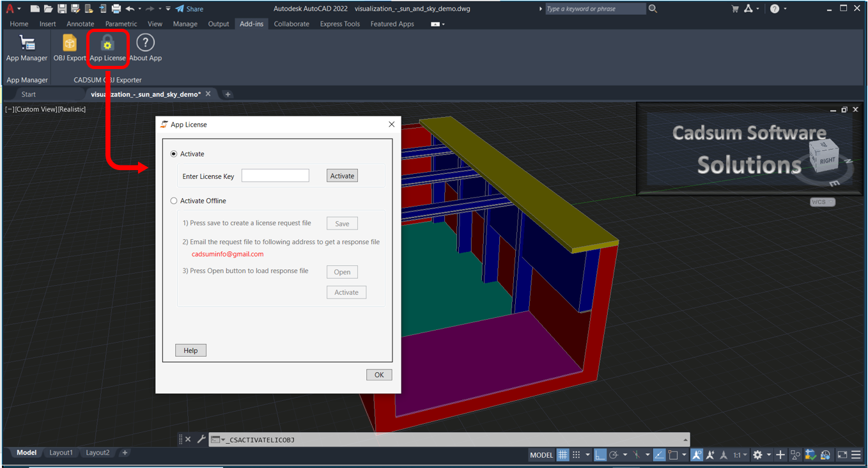This screenshot has height=468, width=868.
Task: Select the Activate Offline radio button
Action: 173,200
